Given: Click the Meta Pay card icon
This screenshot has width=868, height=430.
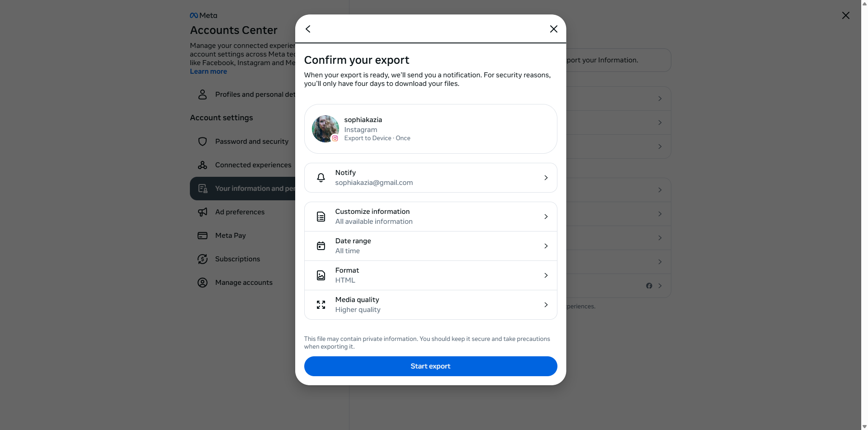Looking at the screenshot, I should pos(203,236).
